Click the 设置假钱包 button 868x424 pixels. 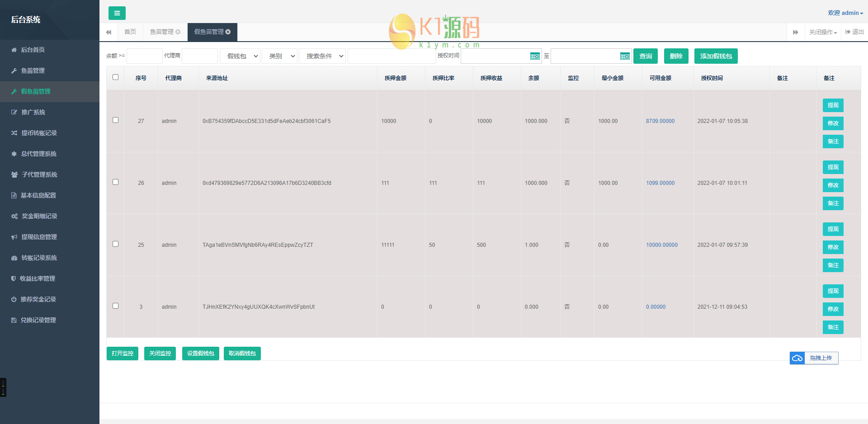[x=201, y=353]
